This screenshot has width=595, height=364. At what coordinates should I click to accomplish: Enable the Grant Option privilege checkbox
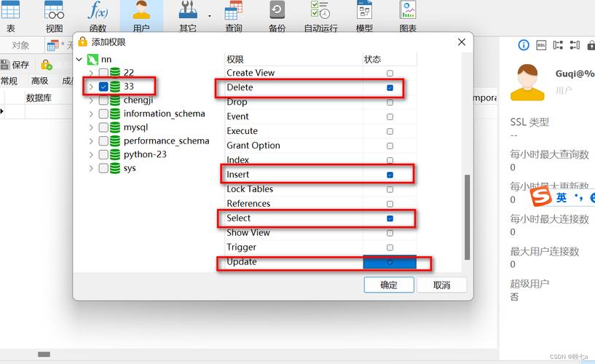[x=390, y=146]
